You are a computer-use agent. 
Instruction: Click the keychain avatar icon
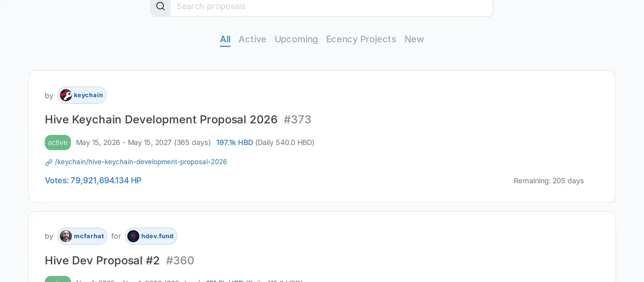[66, 95]
